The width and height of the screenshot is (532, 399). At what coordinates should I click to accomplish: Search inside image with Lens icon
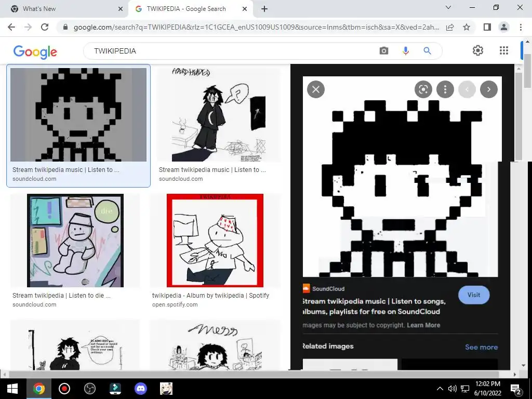(x=423, y=89)
